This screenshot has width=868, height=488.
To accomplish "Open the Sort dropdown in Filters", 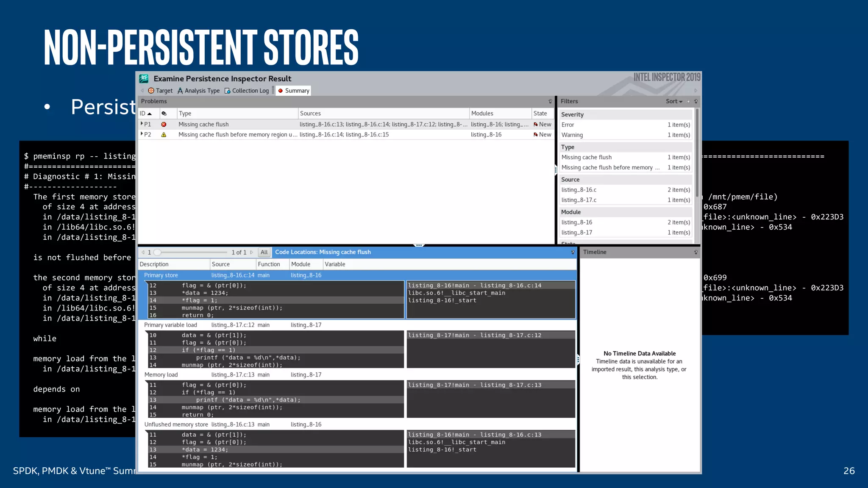I will (x=674, y=101).
